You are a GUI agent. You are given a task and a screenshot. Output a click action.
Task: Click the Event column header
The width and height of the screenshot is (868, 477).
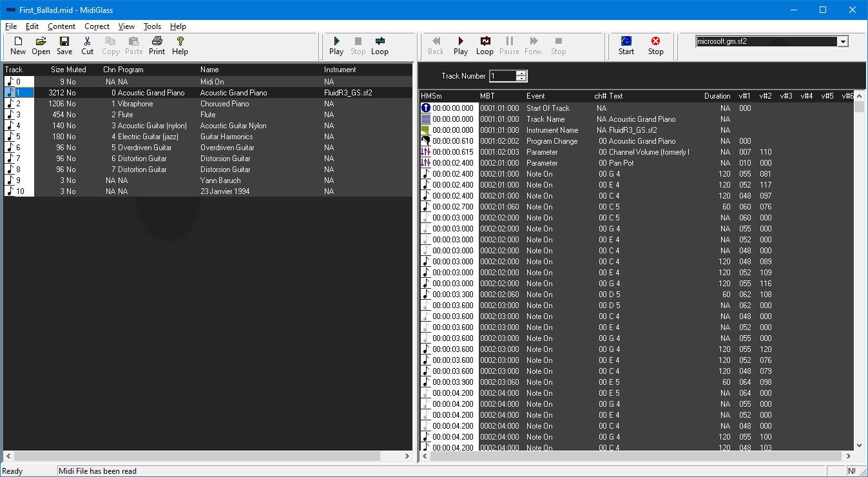(535, 96)
